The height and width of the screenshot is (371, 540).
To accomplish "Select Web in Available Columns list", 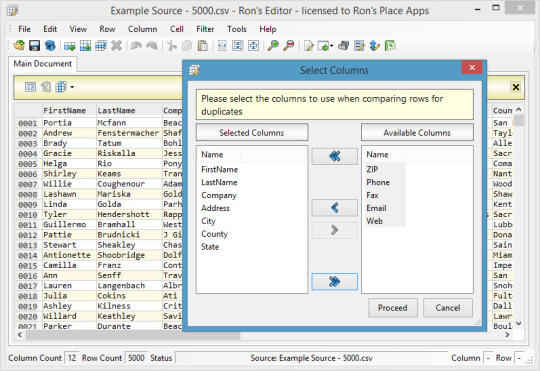I will pyautogui.click(x=374, y=221).
